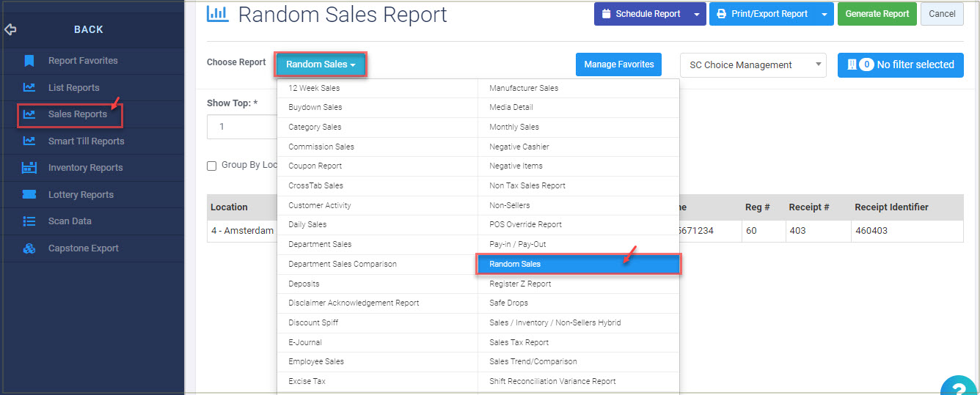Screen dimensions: 980x395
Task: Click the Report Favorites bookmark icon
Action: [29, 61]
